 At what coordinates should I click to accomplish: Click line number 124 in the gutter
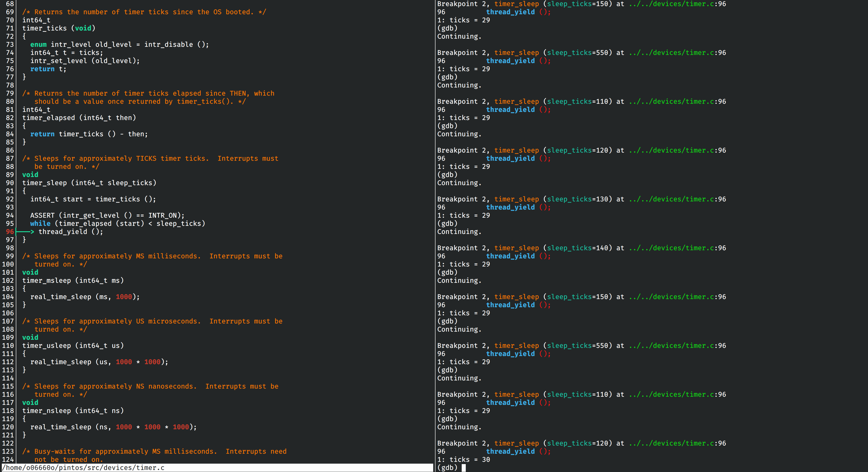coord(8,460)
